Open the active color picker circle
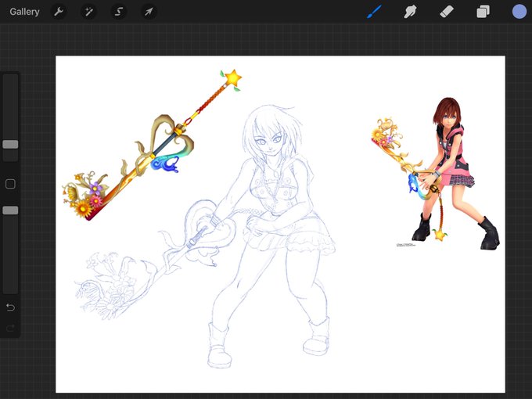Screen dimensions: 532x399 519,12
